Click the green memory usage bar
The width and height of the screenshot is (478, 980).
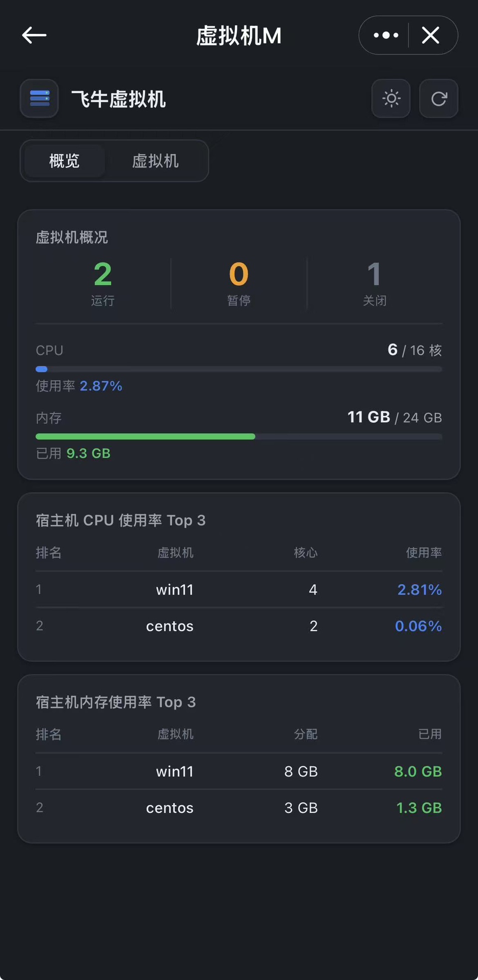click(145, 436)
